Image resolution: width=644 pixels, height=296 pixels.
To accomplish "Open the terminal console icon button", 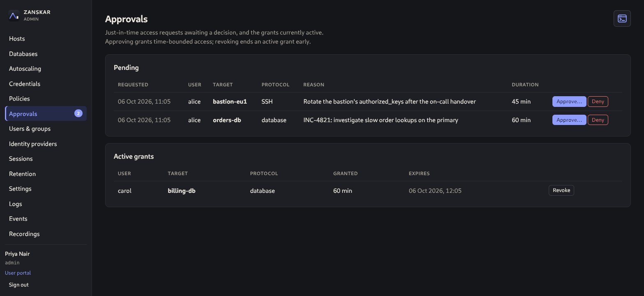I will tap(622, 18).
